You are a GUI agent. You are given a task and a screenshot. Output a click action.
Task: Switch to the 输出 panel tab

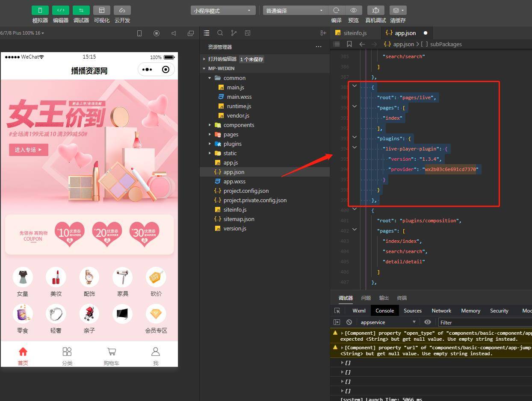[384, 298]
